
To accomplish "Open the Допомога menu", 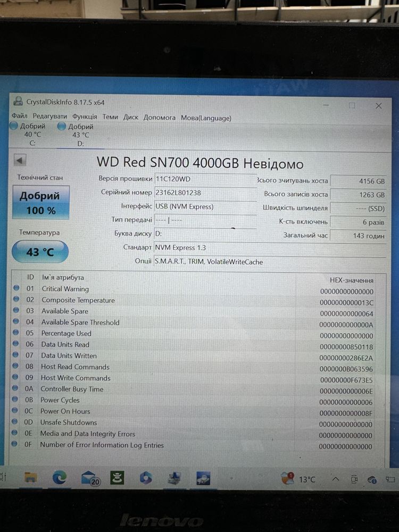I will (x=160, y=118).
